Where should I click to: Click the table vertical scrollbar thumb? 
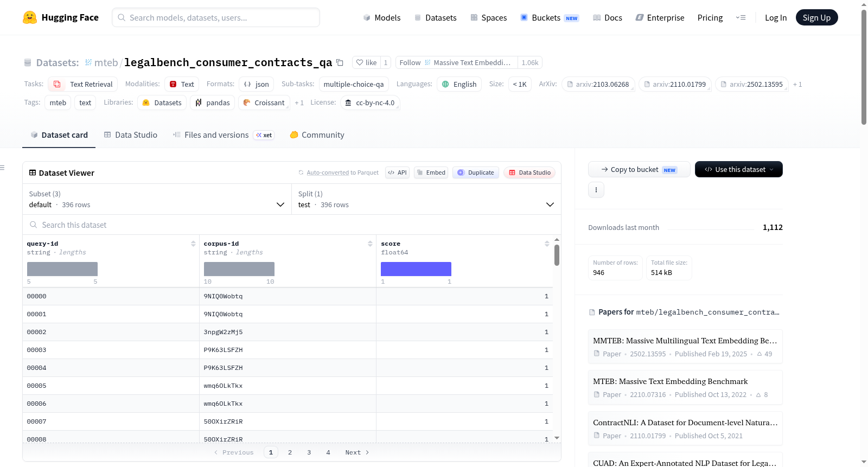tap(557, 255)
